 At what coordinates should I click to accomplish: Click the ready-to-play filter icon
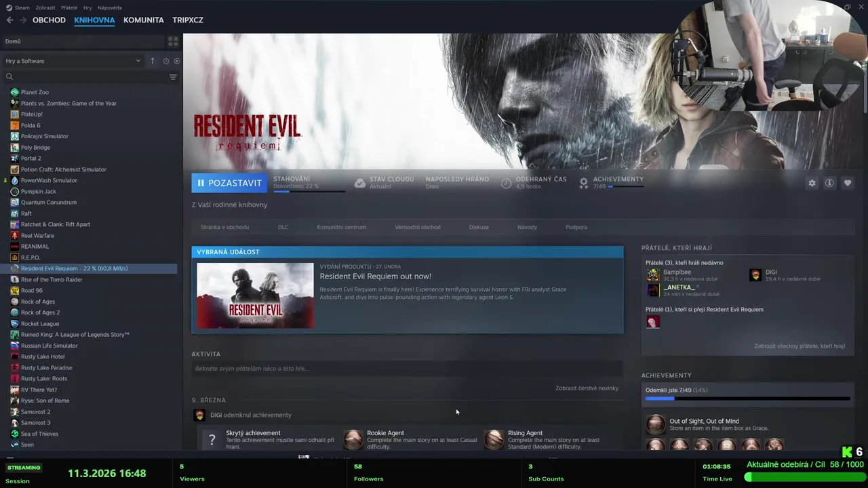(177, 61)
